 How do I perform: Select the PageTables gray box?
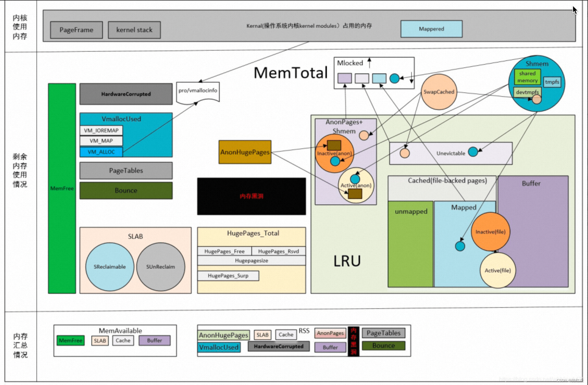click(x=126, y=170)
